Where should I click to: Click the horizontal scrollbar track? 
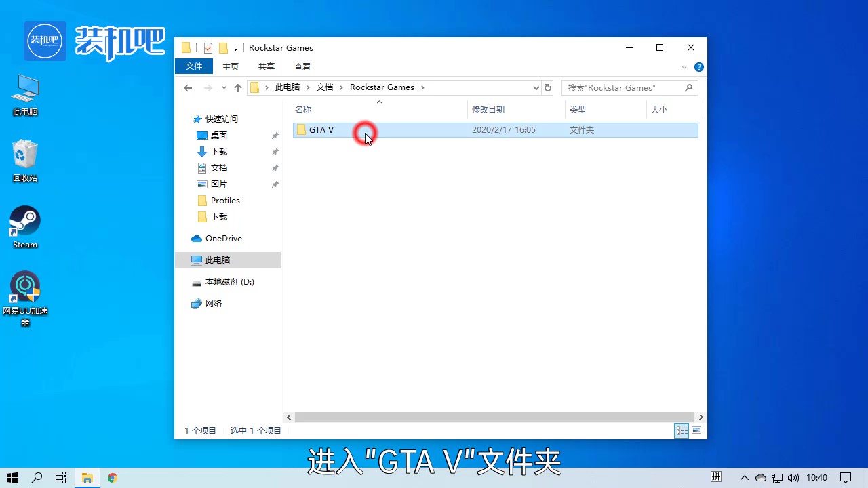click(494, 418)
